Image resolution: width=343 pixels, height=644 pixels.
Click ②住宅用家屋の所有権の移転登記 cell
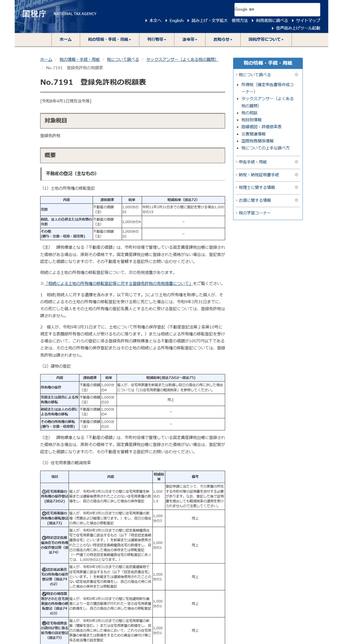click(x=54, y=518)
